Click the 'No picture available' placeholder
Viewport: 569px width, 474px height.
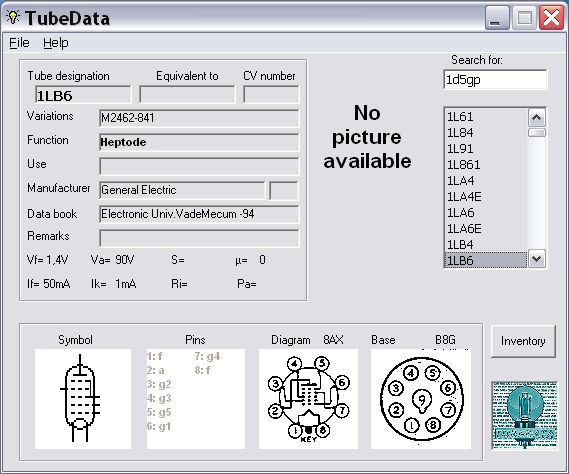coord(367,137)
